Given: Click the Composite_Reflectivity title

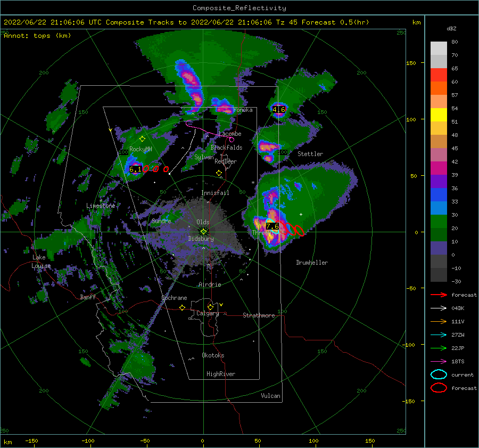Looking at the screenshot, I should (240, 8).
